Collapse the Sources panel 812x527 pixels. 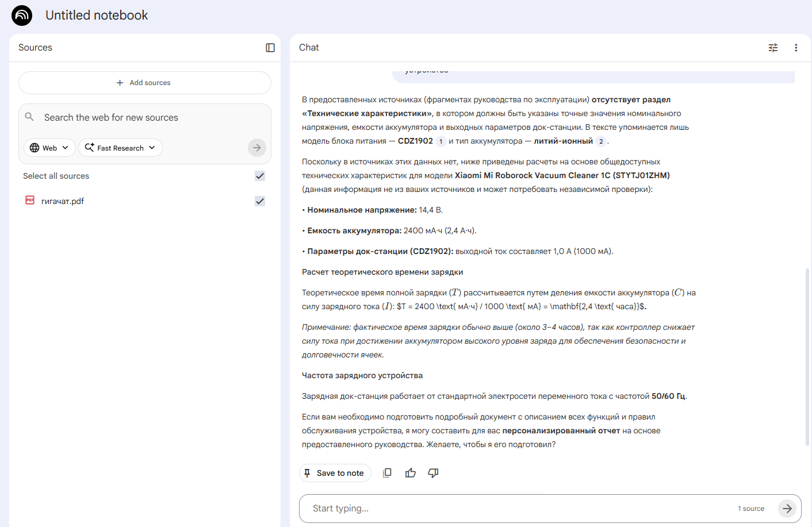[x=269, y=48]
